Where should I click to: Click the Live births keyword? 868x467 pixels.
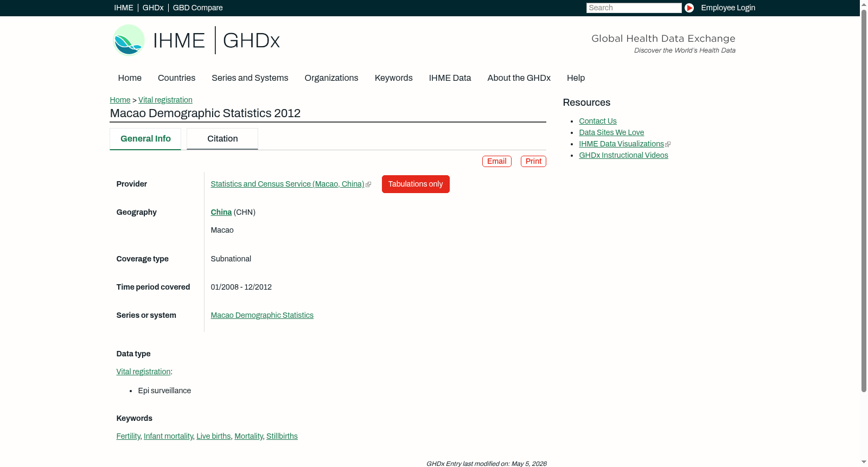pos(213,437)
